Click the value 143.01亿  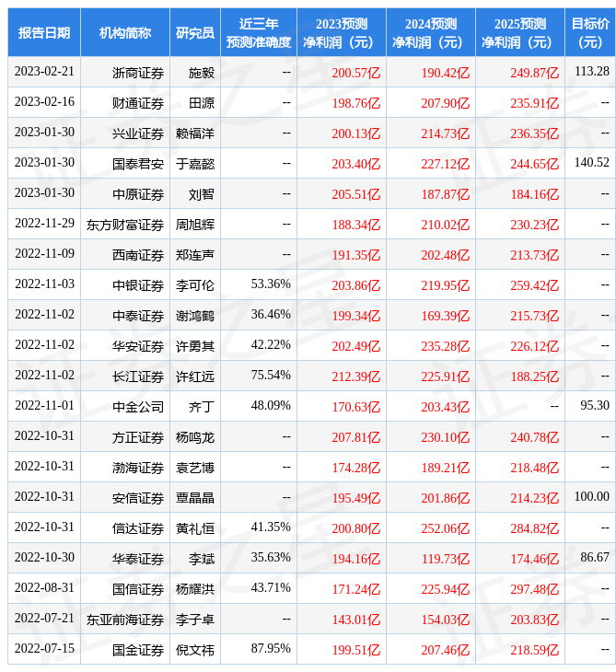355,620
